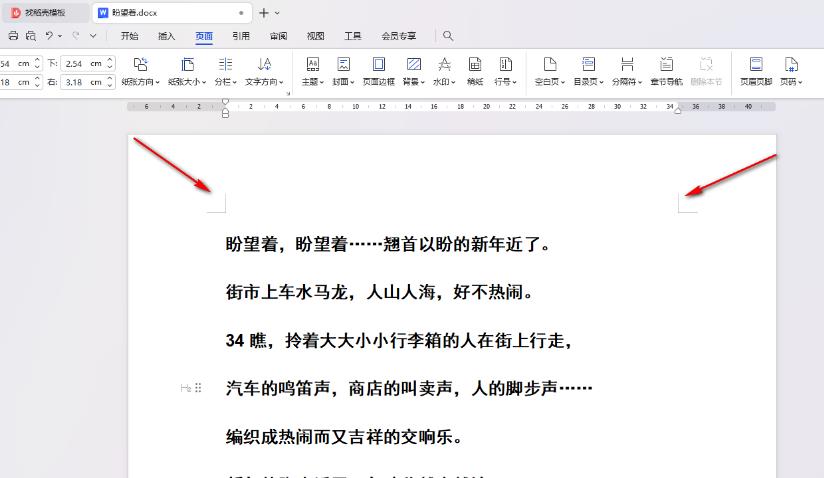Insert a 空白页 blank page

550,71
